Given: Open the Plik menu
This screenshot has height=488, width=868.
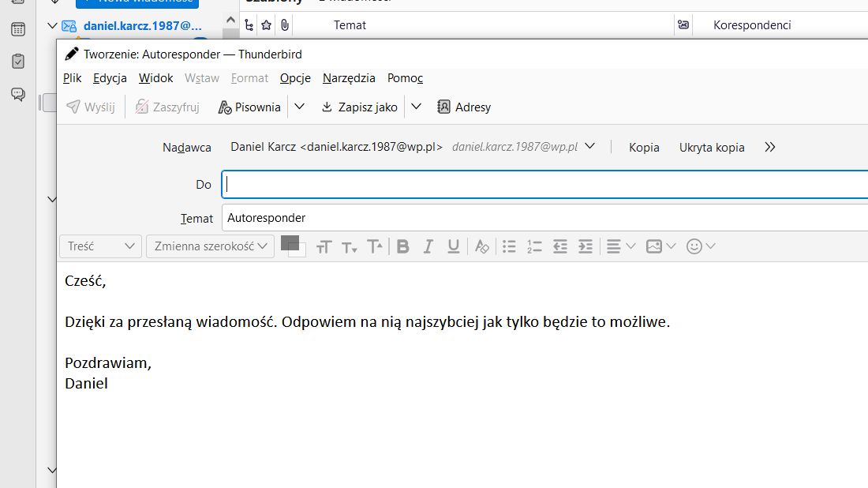Looking at the screenshot, I should tap(72, 78).
